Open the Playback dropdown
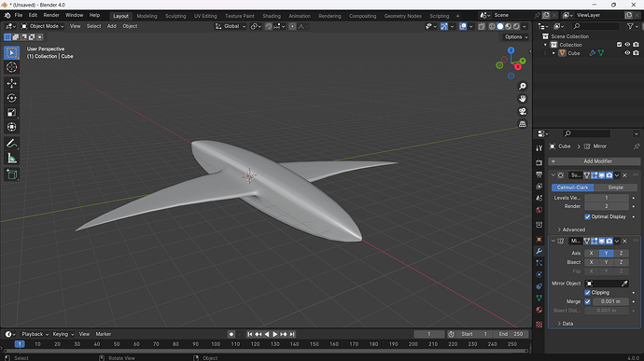Viewport: 644px width, 361px height. [35, 334]
